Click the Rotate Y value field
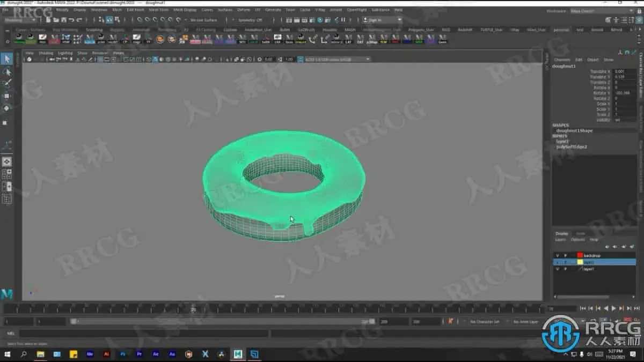 click(x=624, y=93)
